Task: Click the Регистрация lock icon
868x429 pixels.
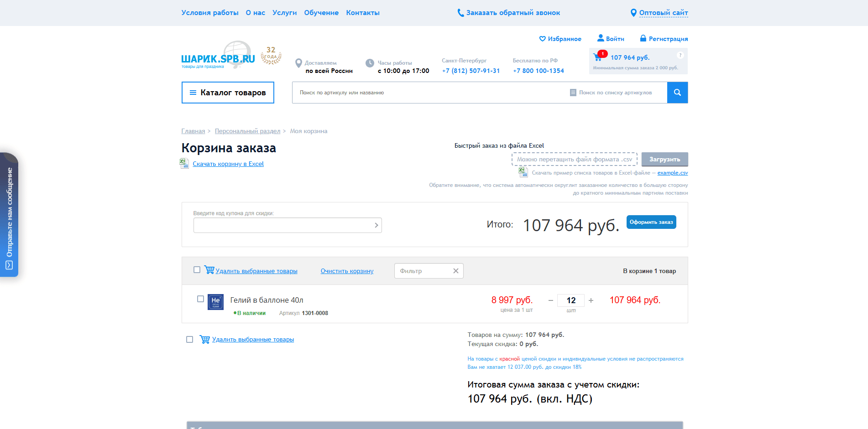Action: (643, 38)
